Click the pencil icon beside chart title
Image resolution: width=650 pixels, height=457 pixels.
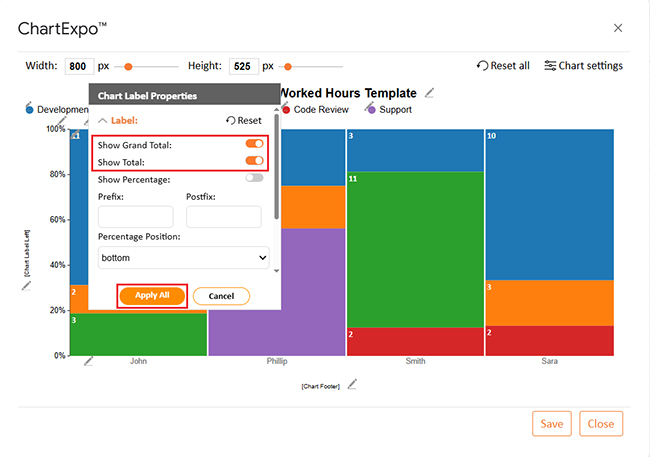[x=429, y=93]
